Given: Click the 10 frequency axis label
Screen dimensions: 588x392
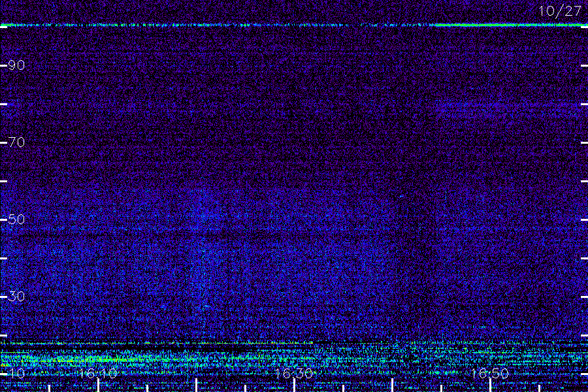Looking at the screenshot, I should point(16,373).
